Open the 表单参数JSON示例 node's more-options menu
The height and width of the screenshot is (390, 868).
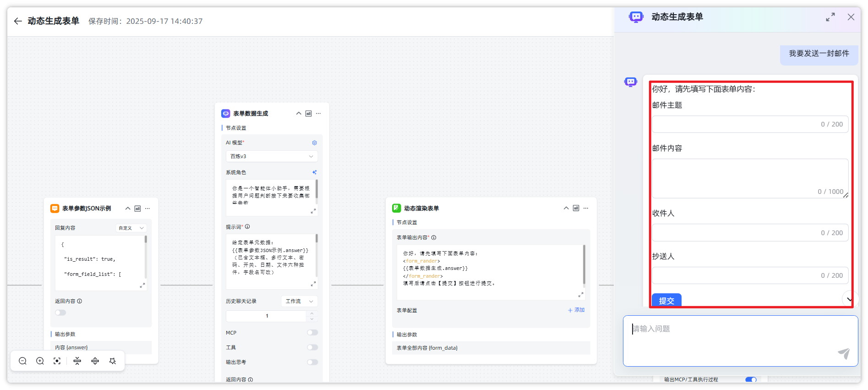147,209
